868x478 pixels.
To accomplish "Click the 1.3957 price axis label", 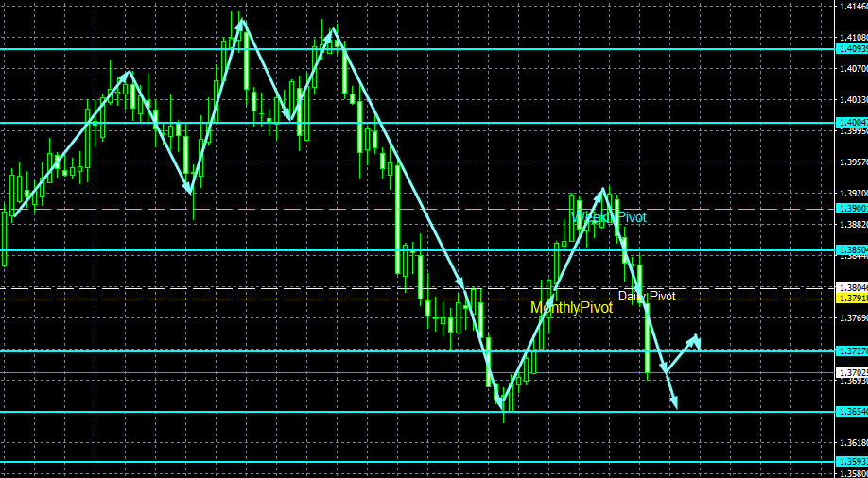I will (x=854, y=162).
